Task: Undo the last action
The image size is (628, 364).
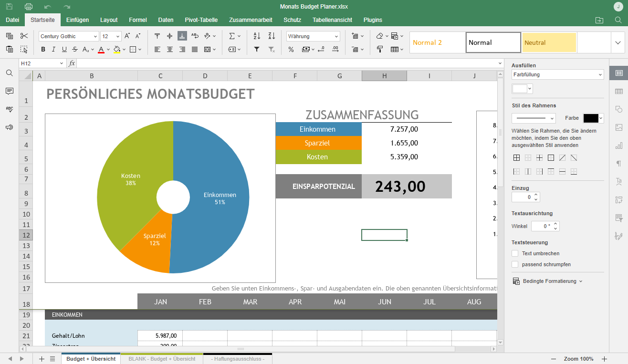Action: coord(47,7)
